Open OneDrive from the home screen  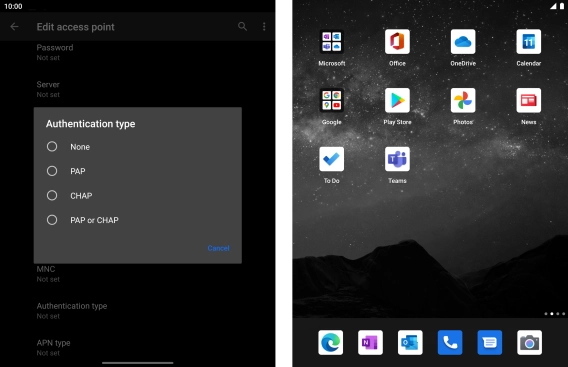[x=463, y=42]
